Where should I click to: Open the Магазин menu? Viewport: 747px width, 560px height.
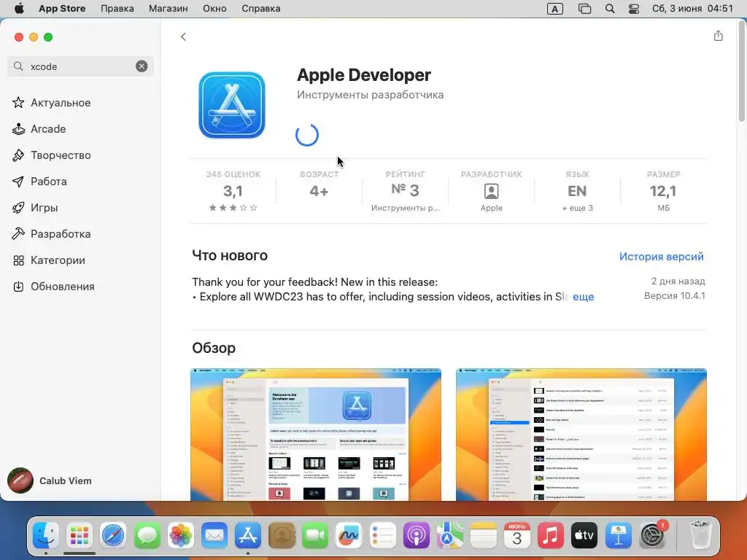point(169,9)
